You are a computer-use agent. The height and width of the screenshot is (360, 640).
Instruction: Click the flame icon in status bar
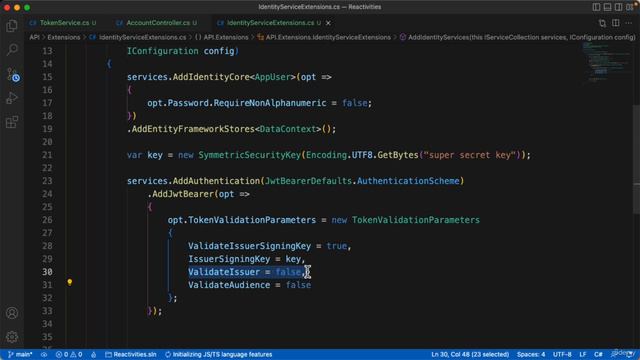[x=93, y=354]
